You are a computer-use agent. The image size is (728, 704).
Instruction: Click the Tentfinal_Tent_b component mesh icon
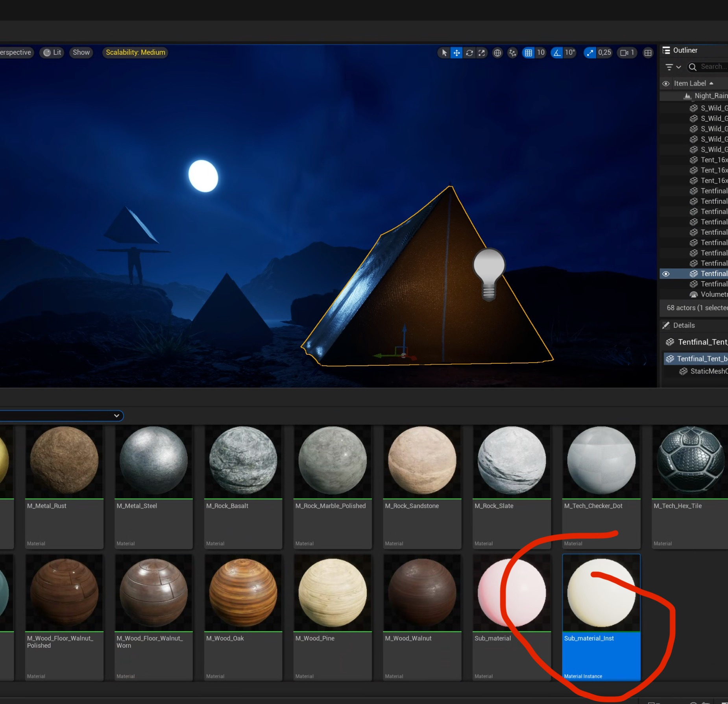pyautogui.click(x=670, y=359)
